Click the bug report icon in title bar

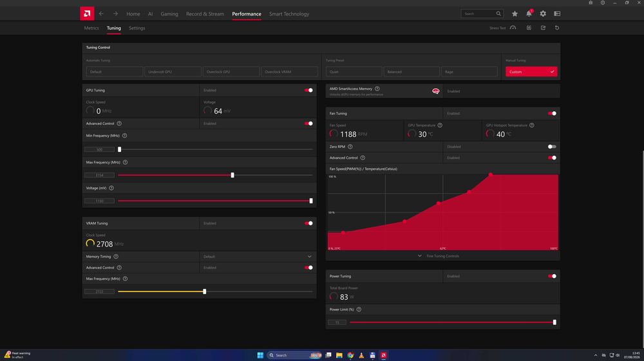point(591,3)
